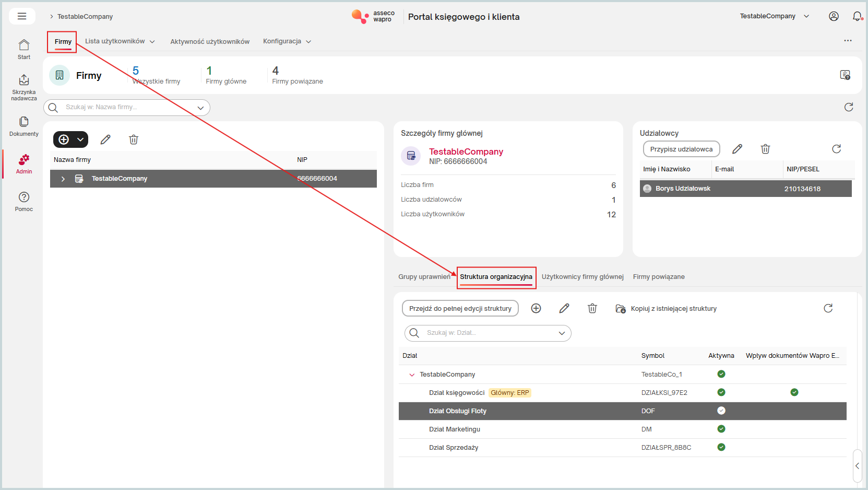Open the TestableCompany account dropdown
Screen dimensions: 868x490
tap(775, 16)
